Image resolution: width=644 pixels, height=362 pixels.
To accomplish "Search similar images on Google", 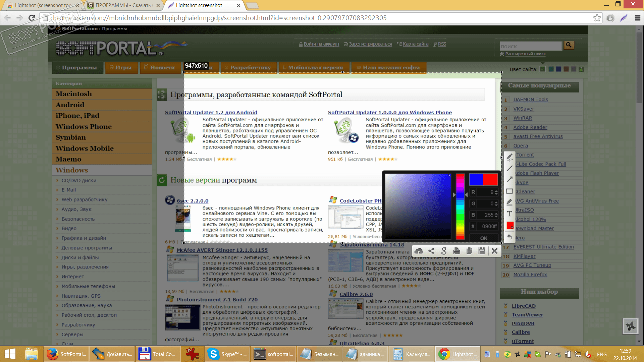I will coord(444,251).
